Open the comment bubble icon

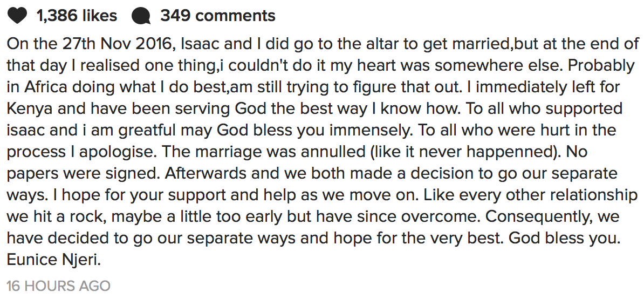pyautogui.click(x=141, y=16)
